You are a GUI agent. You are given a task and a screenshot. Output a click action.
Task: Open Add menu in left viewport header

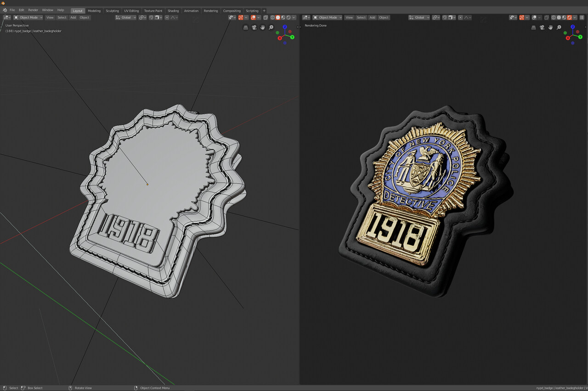pyautogui.click(x=73, y=17)
